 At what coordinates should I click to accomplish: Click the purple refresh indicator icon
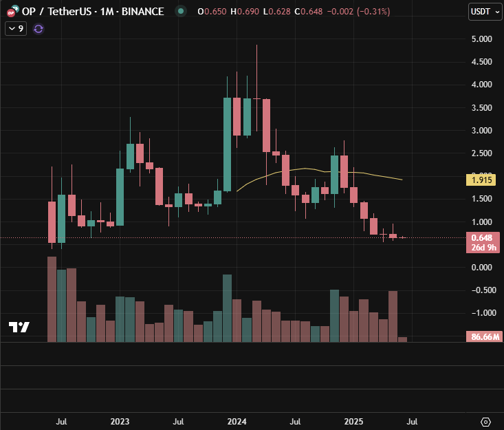click(39, 29)
